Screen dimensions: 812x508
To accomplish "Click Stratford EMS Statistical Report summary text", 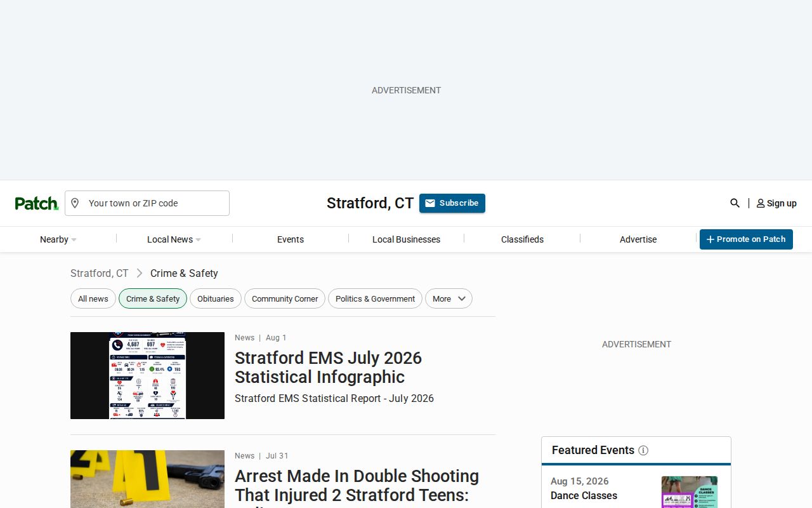I will [x=334, y=398].
